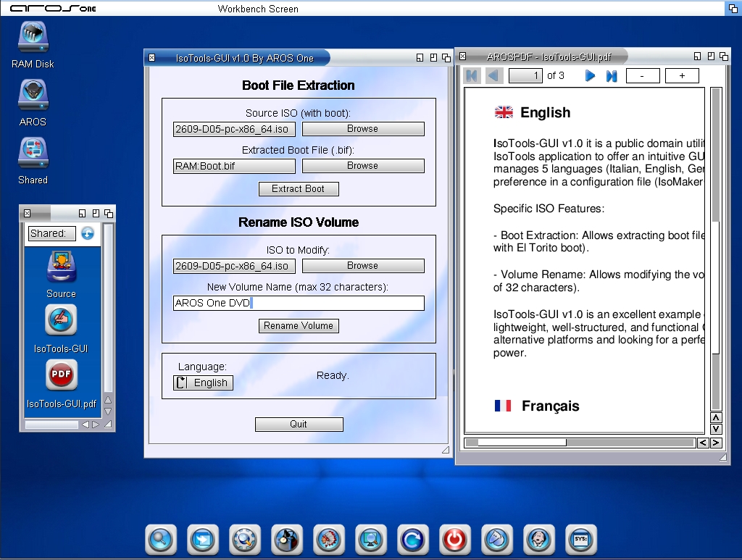Click the 'Ready.' status text
742x560 pixels.
tap(333, 375)
